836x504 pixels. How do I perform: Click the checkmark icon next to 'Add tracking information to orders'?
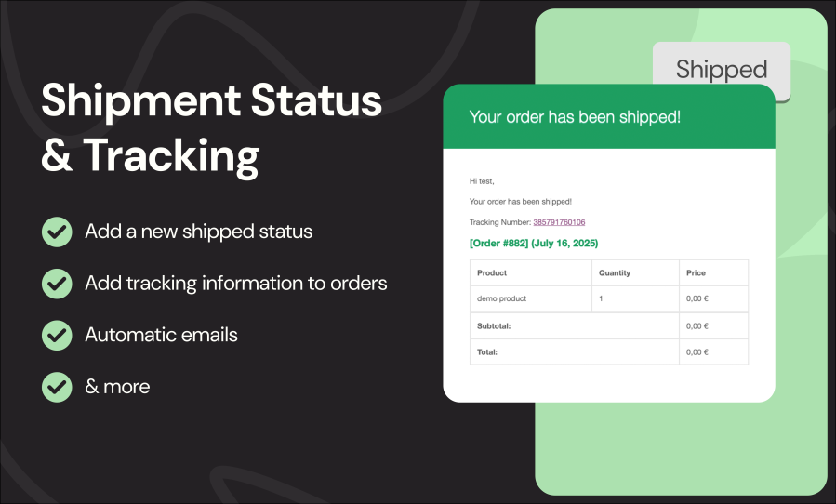[x=57, y=284]
